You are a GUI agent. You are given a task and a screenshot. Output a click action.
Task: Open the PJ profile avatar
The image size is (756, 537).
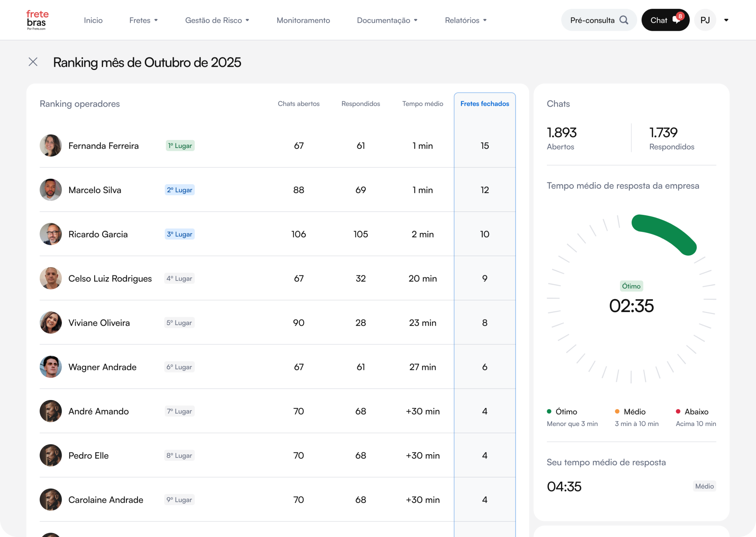pos(705,20)
